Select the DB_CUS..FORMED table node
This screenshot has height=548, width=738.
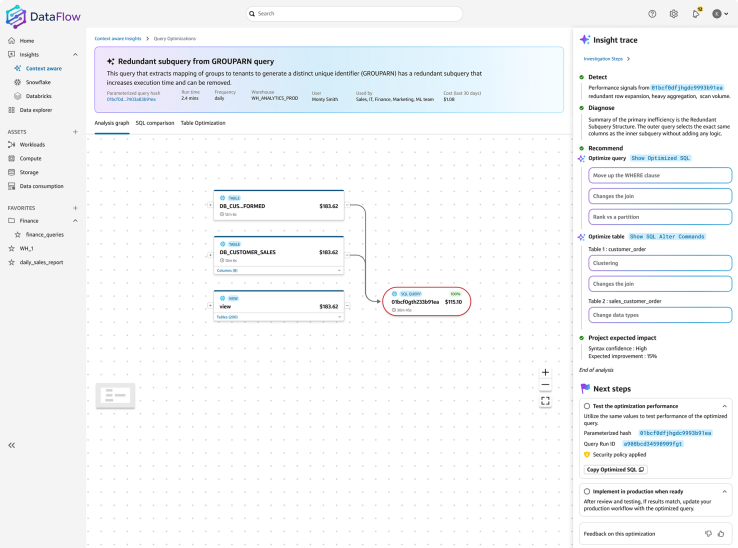[x=279, y=205]
